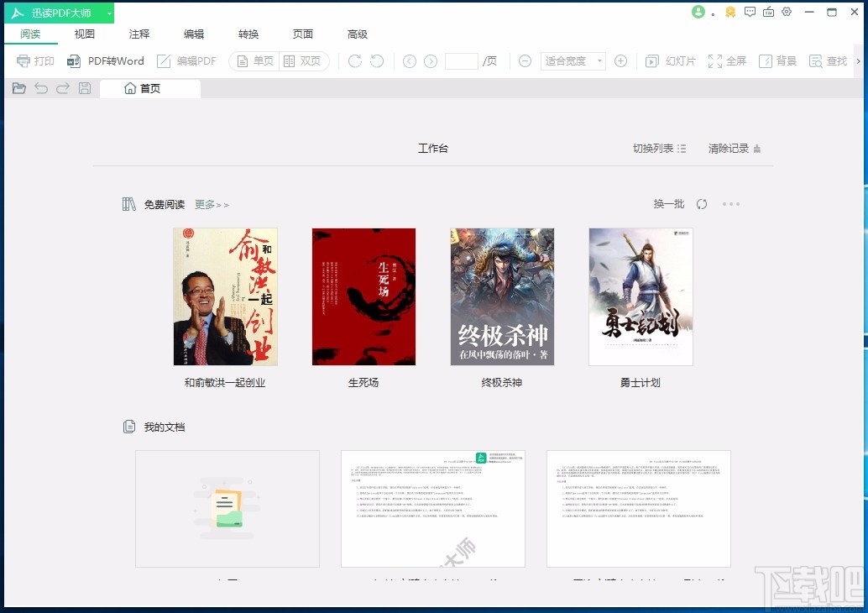Screen dimensions: 868x613
Task: Open book cover 终极杀神
Action: tap(502, 296)
